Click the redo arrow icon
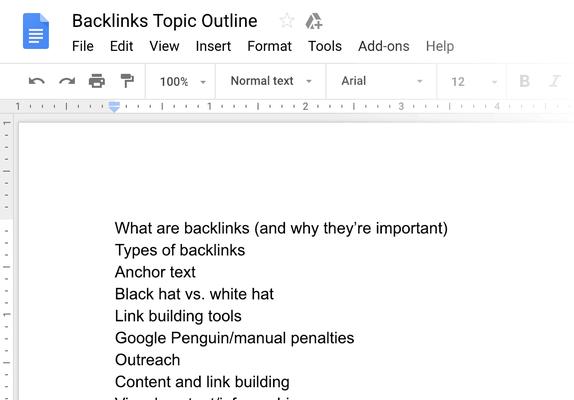 point(67,81)
